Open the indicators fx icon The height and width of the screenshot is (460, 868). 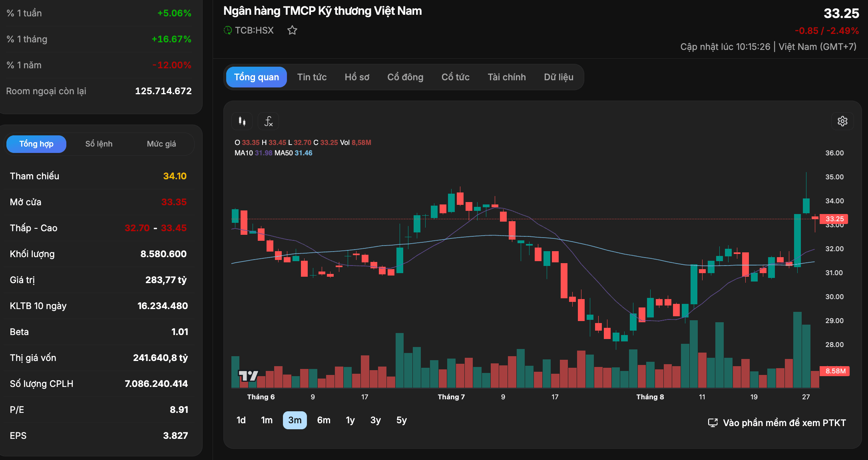pos(269,121)
